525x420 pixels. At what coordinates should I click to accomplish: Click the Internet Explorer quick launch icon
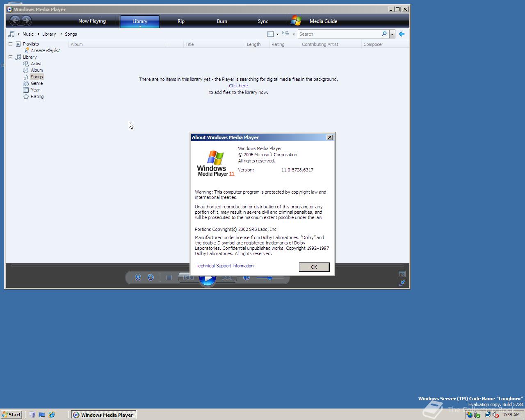coord(52,415)
